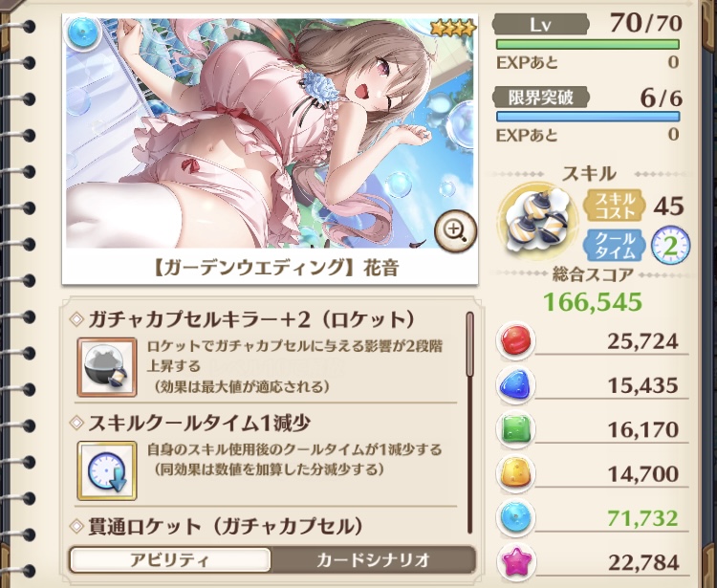Click the card illustration of 花音

(271, 134)
